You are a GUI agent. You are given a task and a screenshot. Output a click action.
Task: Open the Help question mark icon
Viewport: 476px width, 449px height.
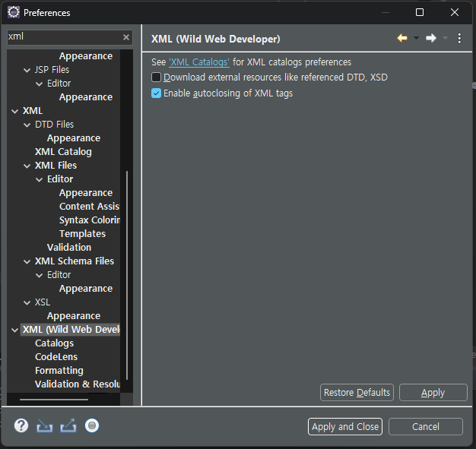click(x=21, y=425)
